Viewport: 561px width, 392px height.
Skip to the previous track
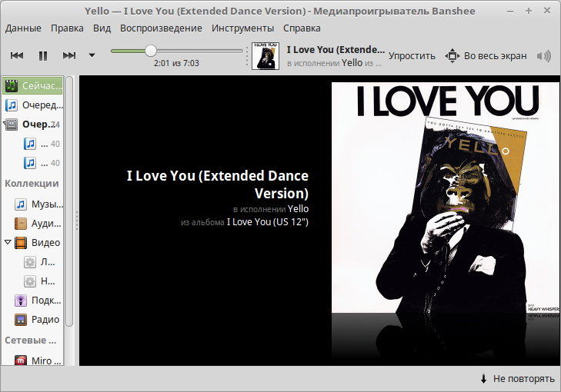tap(17, 55)
